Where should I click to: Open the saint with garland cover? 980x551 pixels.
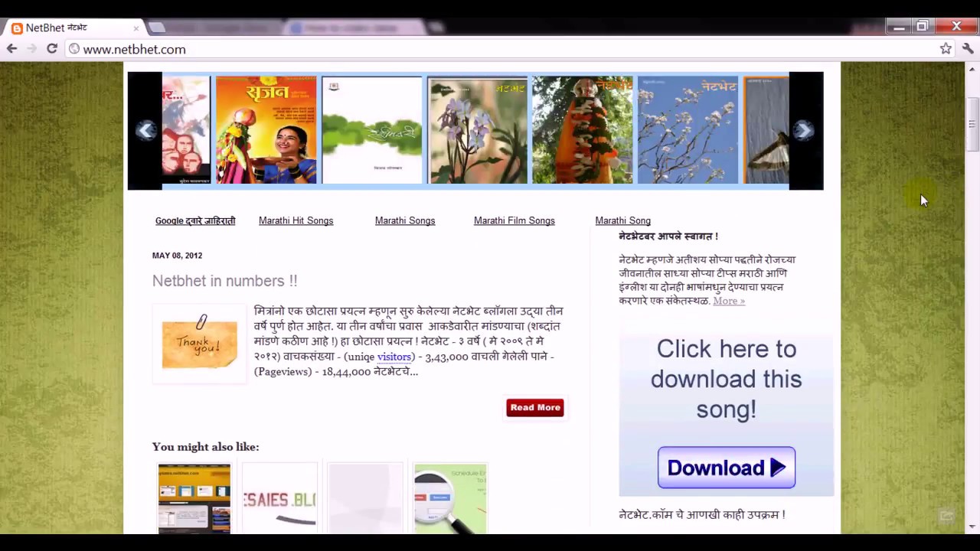coord(583,130)
